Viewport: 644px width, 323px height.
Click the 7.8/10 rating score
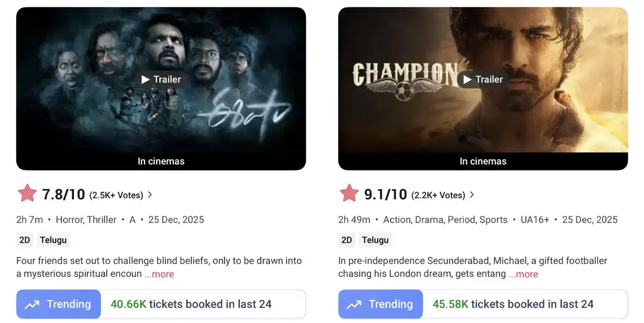[63, 195]
